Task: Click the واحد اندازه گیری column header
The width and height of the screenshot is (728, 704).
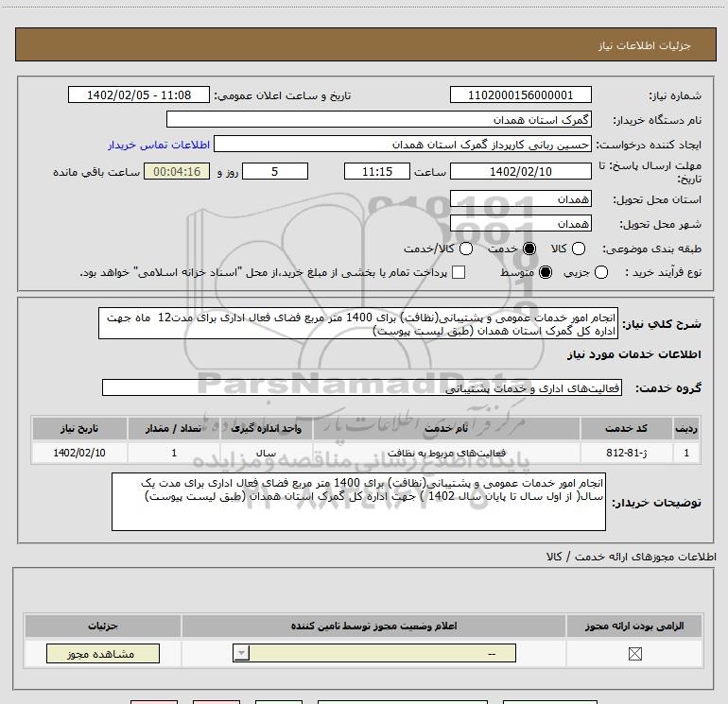Action: pyautogui.click(x=266, y=428)
